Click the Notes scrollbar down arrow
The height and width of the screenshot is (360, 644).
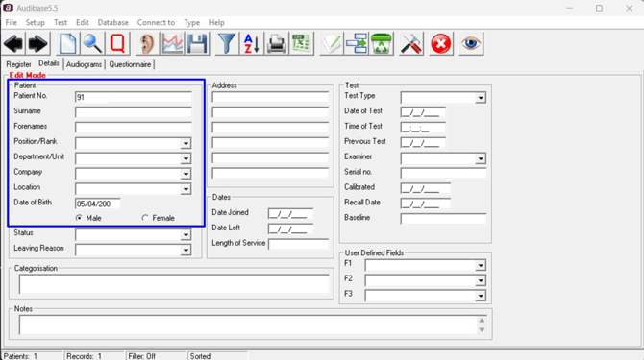(x=482, y=330)
